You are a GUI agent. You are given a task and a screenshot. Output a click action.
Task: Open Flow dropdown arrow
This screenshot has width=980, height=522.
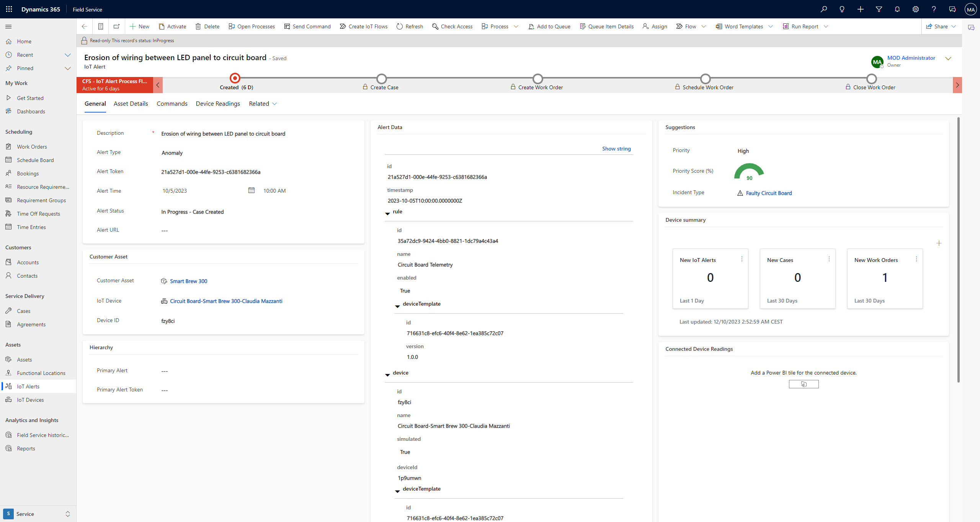704,26
